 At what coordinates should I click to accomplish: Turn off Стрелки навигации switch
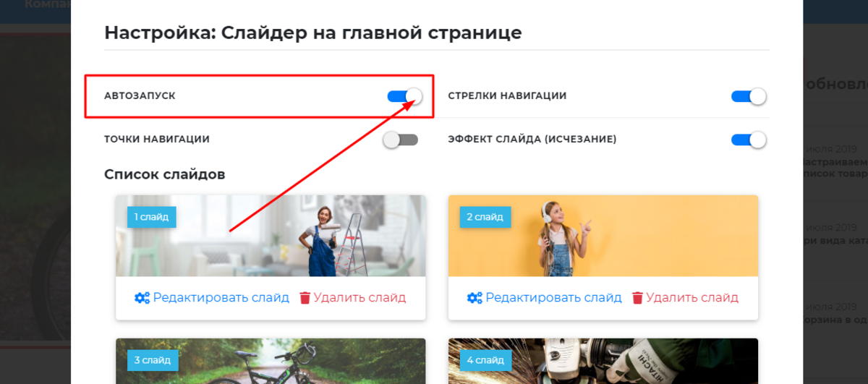(x=749, y=96)
